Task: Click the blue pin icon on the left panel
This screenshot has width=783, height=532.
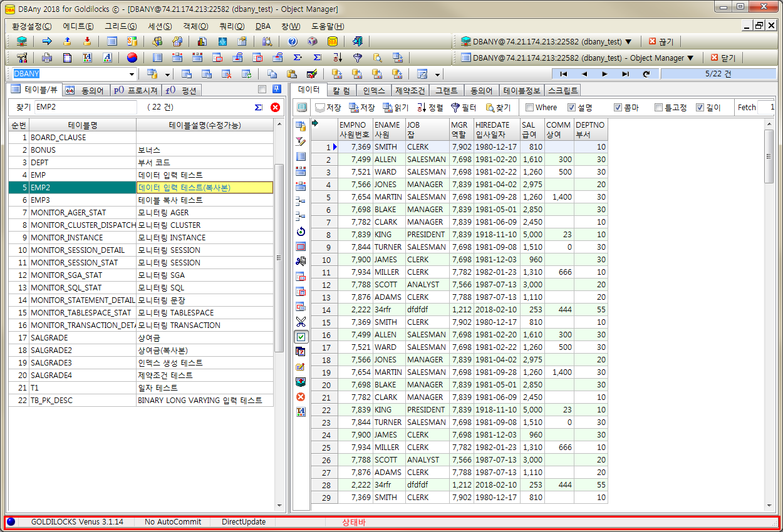Action: pos(277,89)
